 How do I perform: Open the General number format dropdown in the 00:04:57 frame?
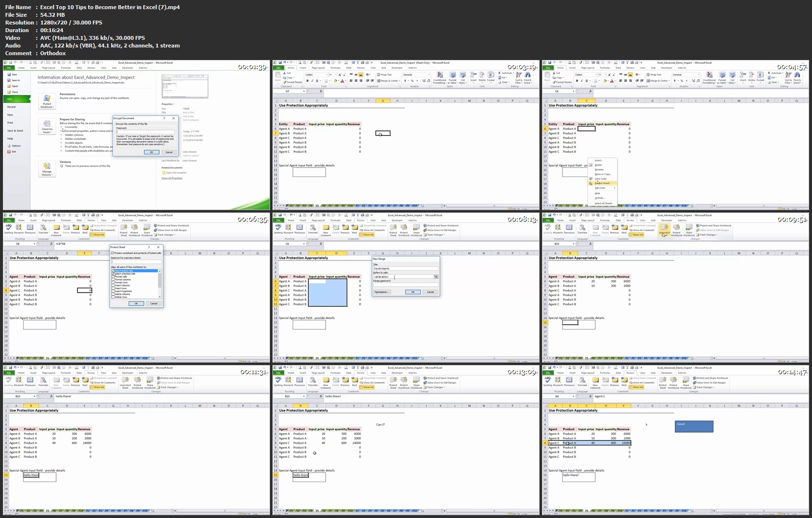pos(699,75)
